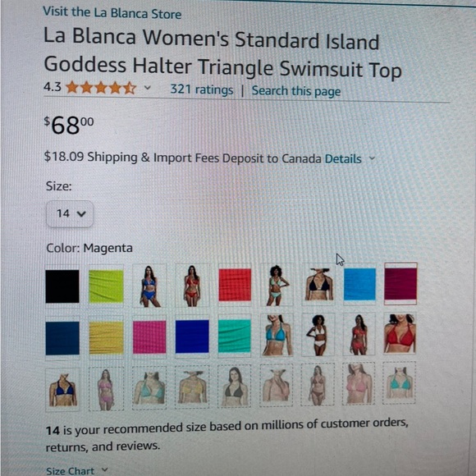Click the Search this page link
The height and width of the screenshot is (476, 476).
(x=296, y=91)
